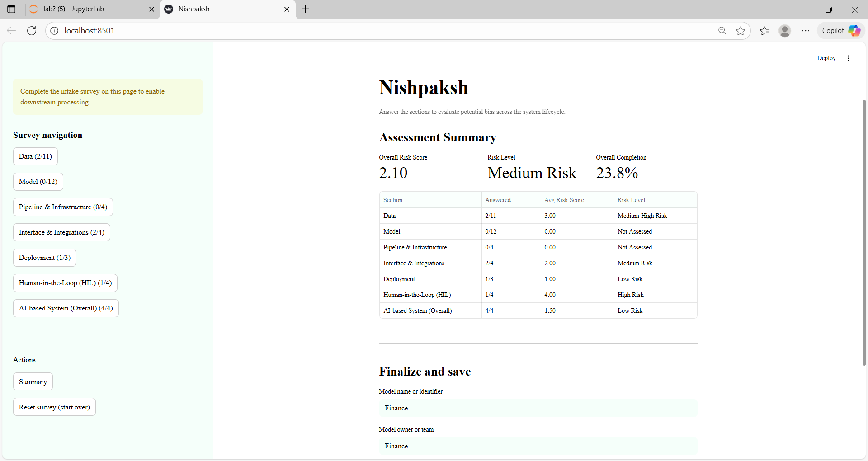Click the 4.00 average risk score cell
The width and height of the screenshot is (868, 461).
click(577, 295)
